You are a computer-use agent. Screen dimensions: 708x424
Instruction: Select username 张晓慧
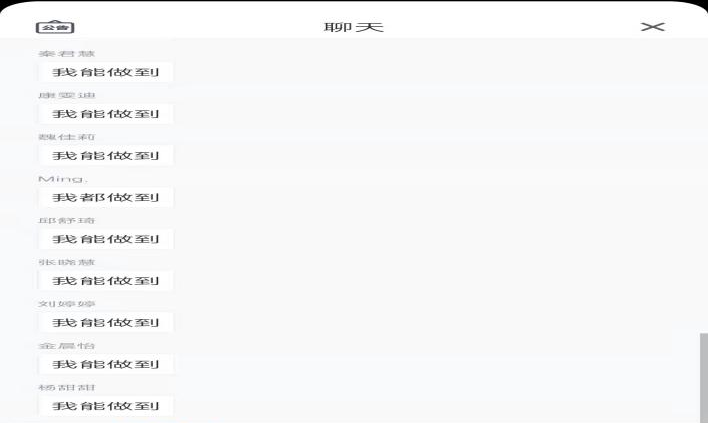click(66, 262)
